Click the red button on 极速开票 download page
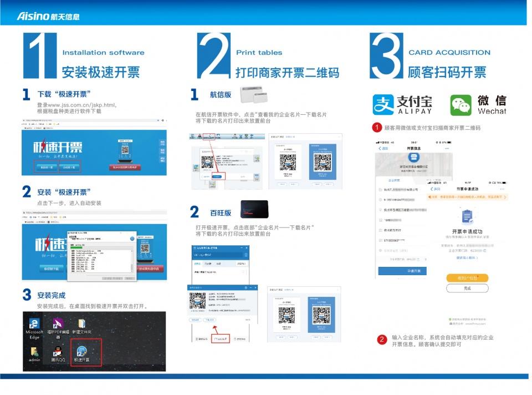The height and width of the screenshot is (395, 532). coord(125,167)
